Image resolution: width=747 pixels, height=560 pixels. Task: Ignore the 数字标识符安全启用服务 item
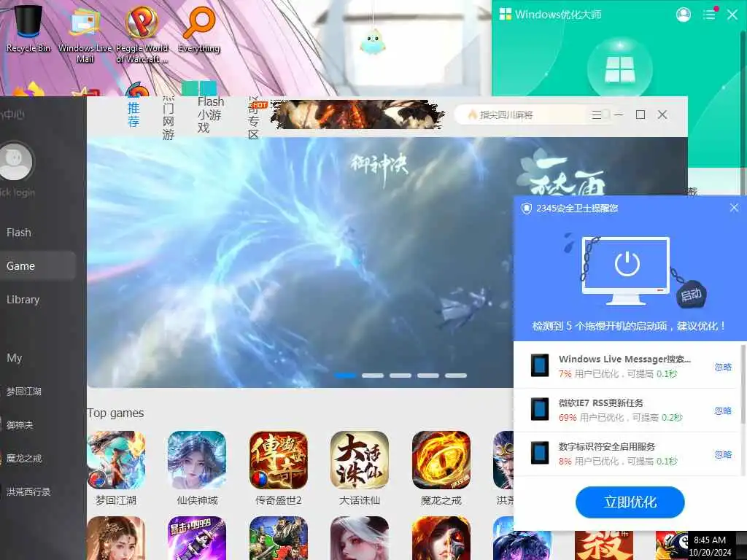723,454
